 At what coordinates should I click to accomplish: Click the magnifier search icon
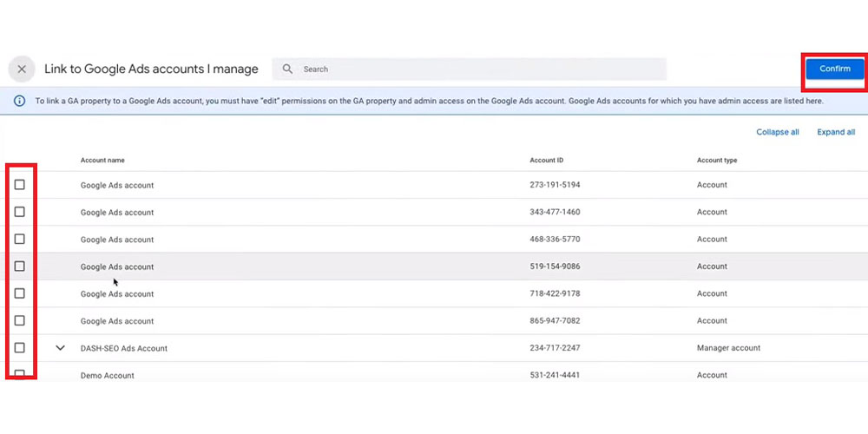tap(287, 69)
